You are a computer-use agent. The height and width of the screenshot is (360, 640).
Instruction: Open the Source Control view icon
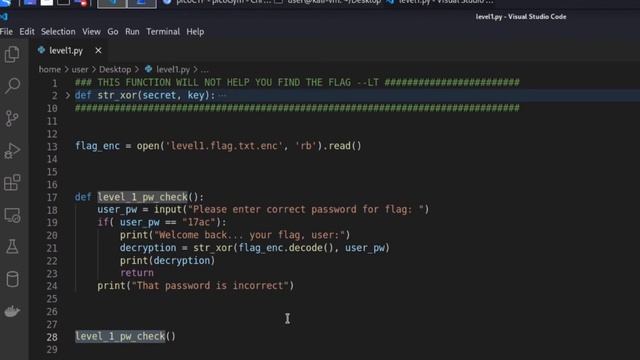pyautogui.click(x=12, y=118)
